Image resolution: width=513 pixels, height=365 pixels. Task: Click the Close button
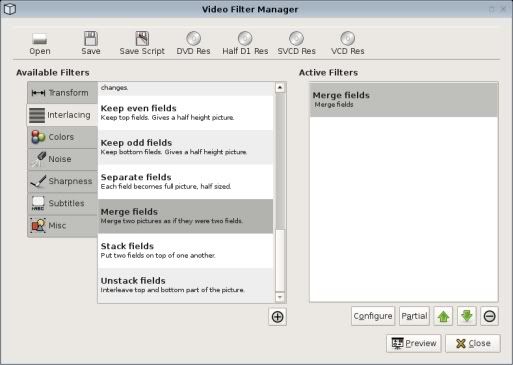473,343
